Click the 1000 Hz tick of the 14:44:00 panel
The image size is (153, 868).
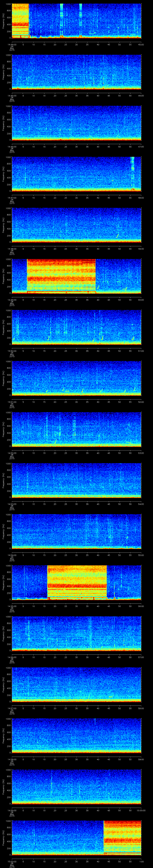[8, 4]
